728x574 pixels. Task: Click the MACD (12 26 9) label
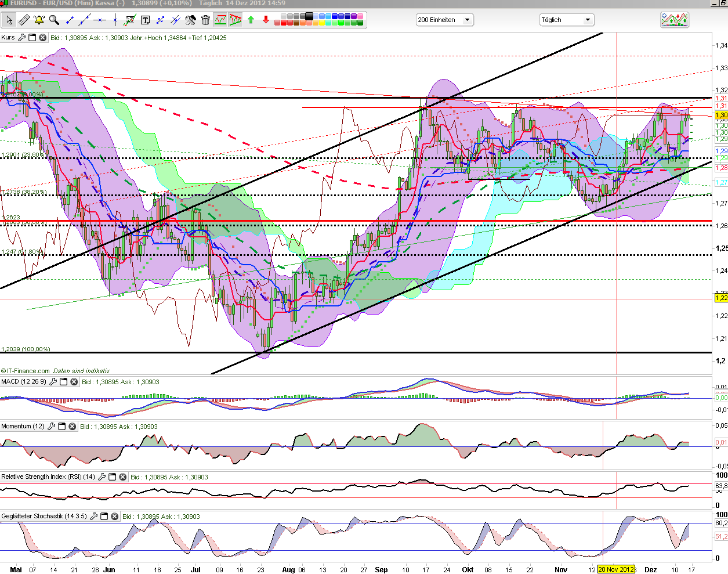24,382
